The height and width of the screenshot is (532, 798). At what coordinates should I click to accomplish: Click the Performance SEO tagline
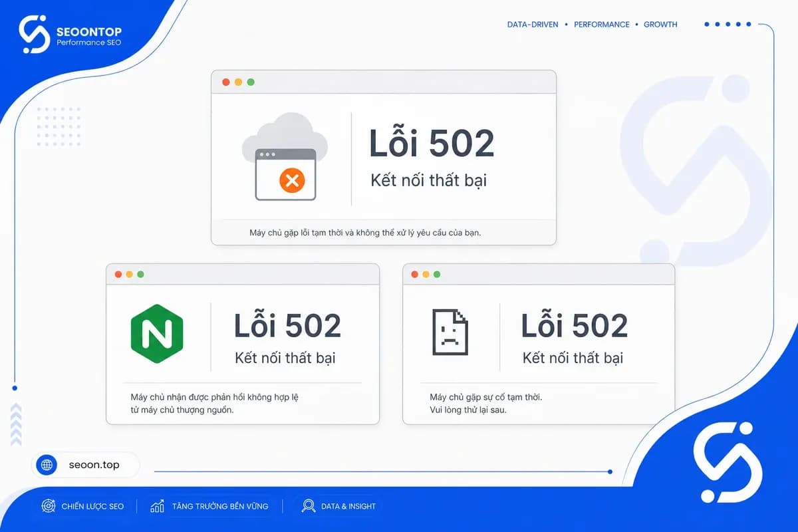89,43
